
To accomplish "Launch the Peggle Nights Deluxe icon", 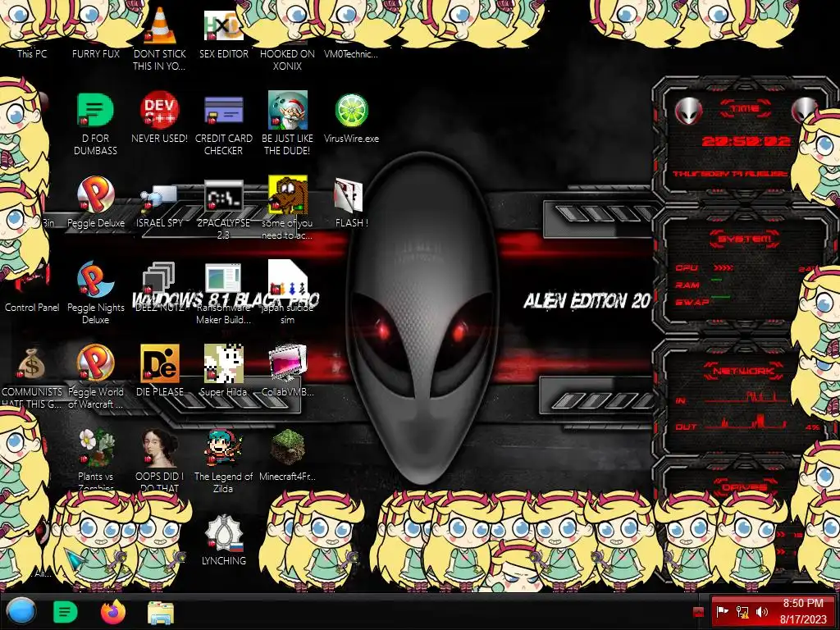I will [95, 279].
